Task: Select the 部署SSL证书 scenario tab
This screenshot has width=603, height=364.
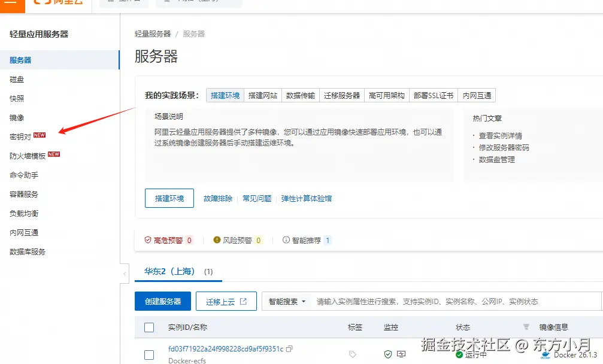Action: 434,95
